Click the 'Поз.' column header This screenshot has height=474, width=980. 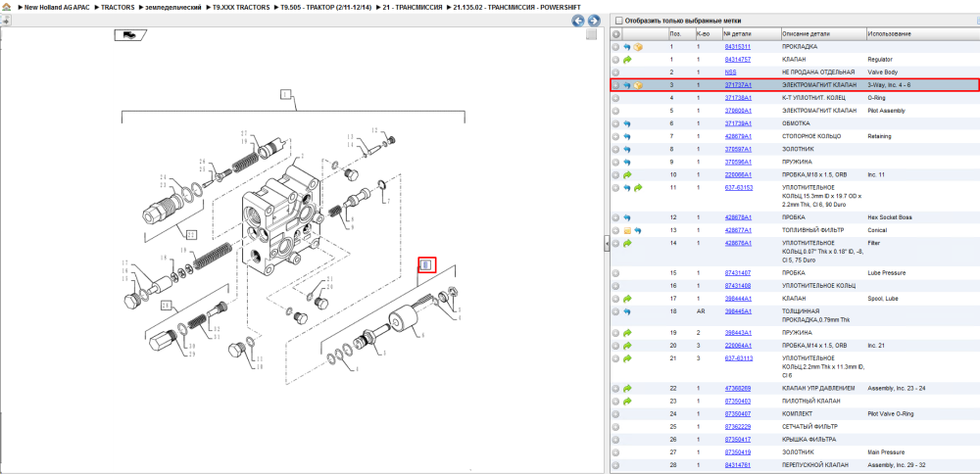tap(680, 33)
